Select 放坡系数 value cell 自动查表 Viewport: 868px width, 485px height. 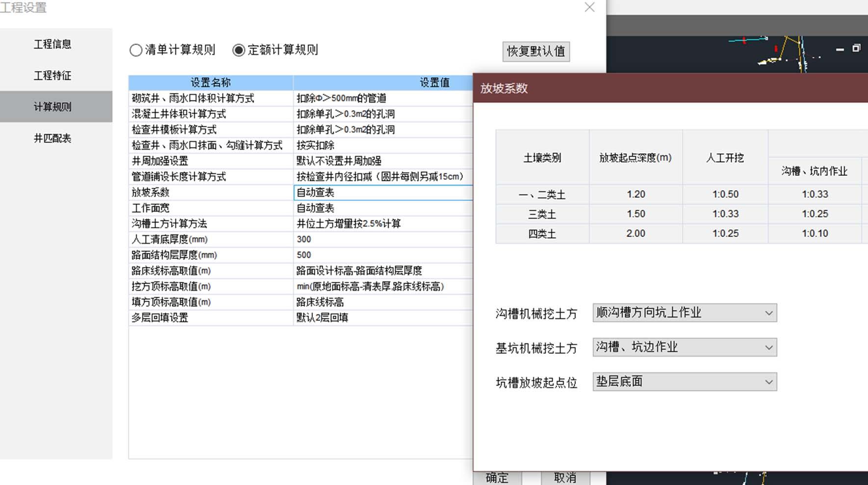[x=383, y=193]
